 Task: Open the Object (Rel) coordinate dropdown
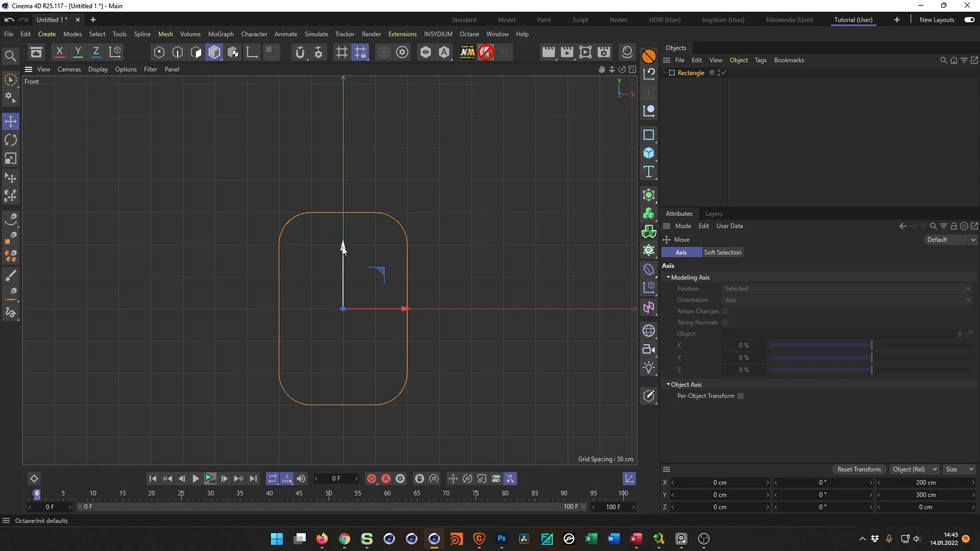(x=914, y=469)
